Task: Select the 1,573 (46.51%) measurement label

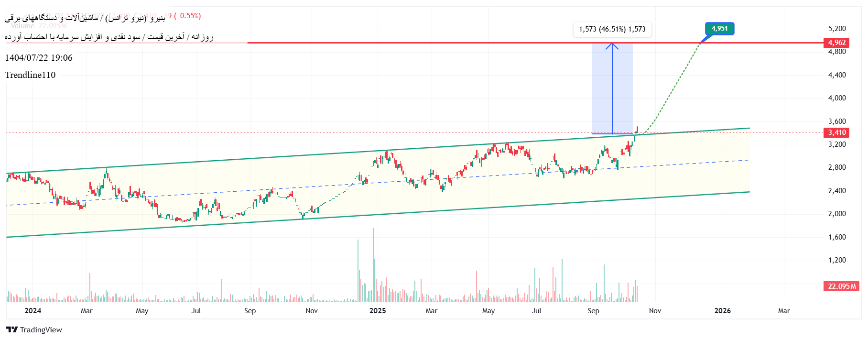Action: [612, 29]
